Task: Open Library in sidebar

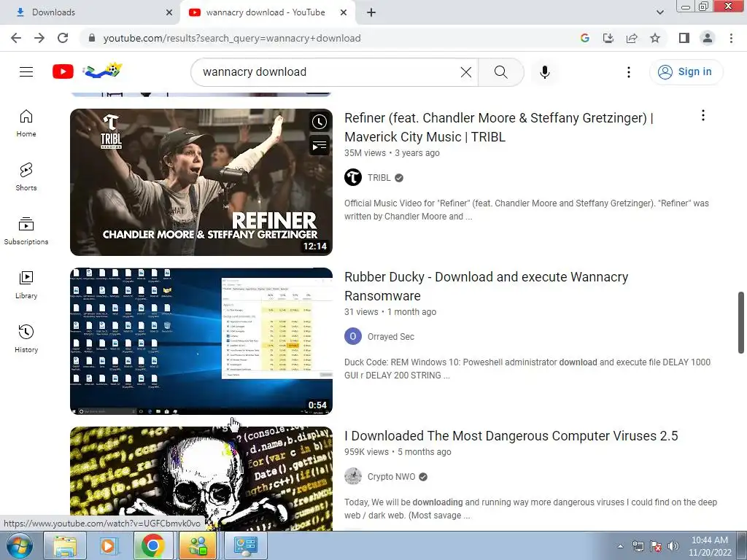Action: click(x=26, y=285)
